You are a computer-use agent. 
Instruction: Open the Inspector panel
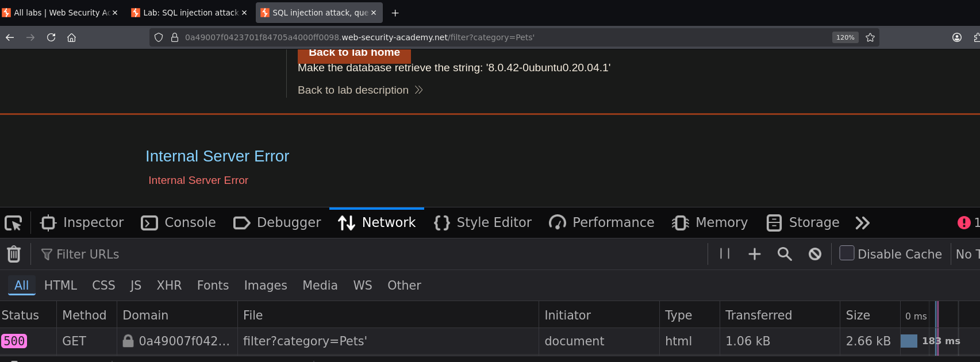(82, 223)
